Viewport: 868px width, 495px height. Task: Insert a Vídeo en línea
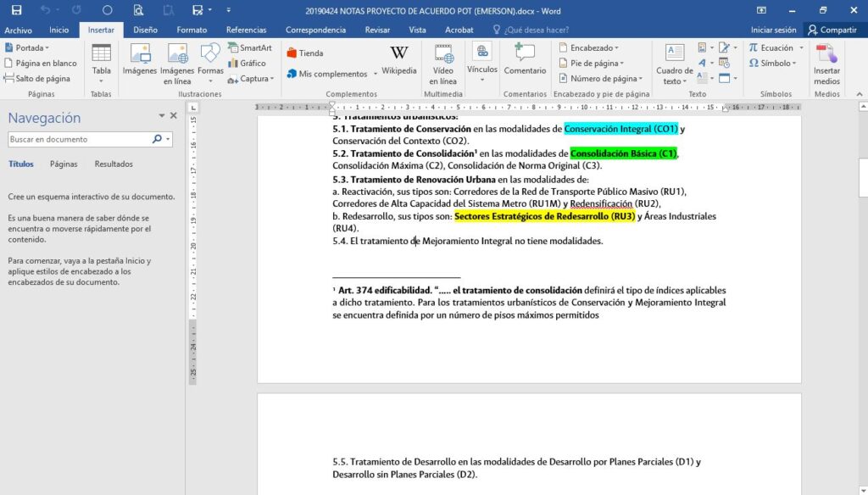(442, 64)
